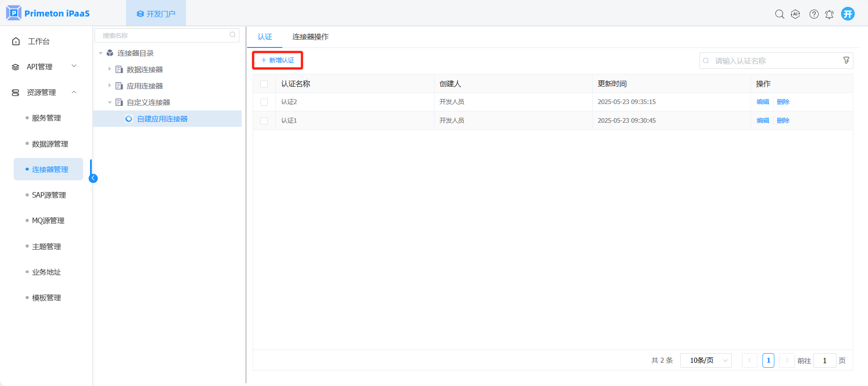
Task: Collapse the sidebar with blue arrow handle
Action: (x=93, y=178)
